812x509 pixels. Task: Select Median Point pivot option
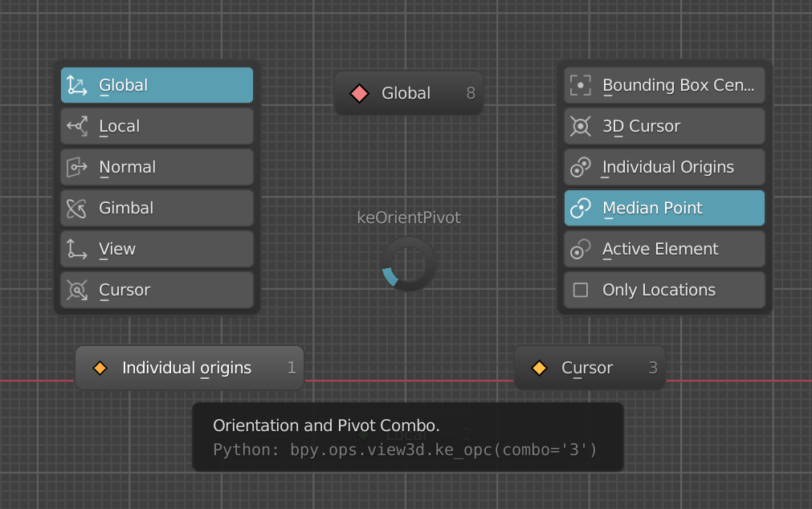pyautogui.click(x=664, y=208)
